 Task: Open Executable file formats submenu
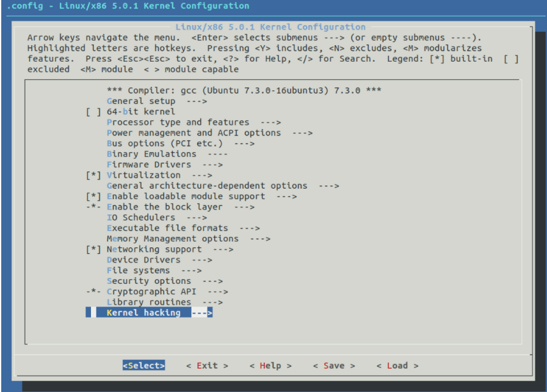pyautogui.click(x=183, y=228)
